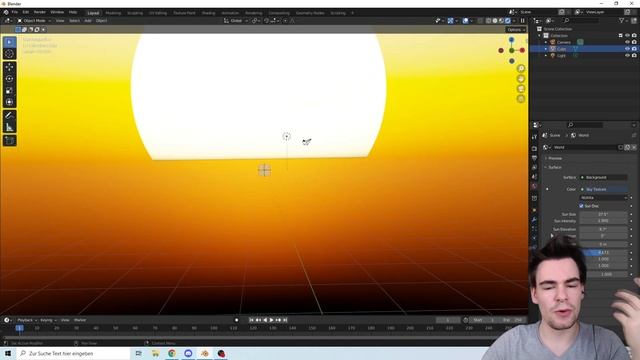Adjust the Sun Size field
The height and width of the screenshot is (360, 640).
603,214
